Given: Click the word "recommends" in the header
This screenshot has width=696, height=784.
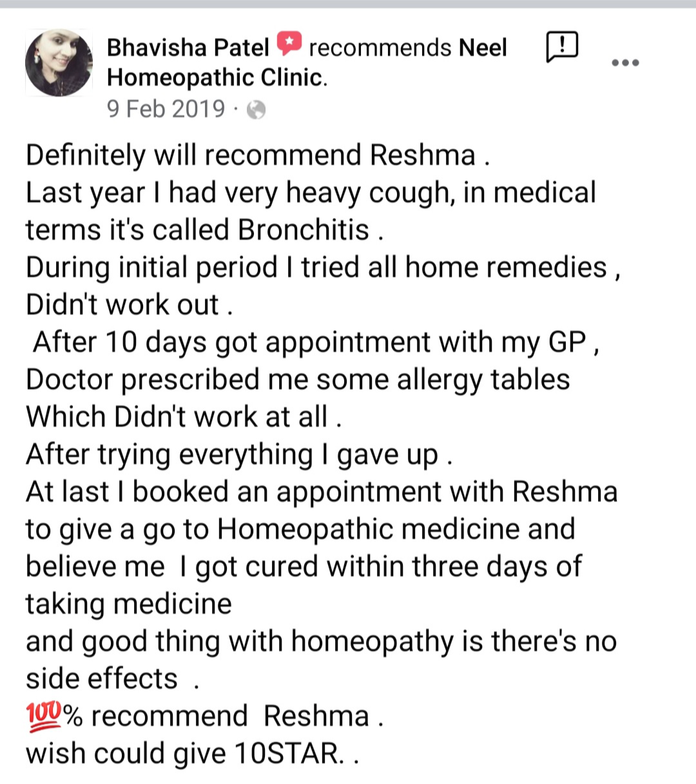Looking at the screenshot, I should [380, 48].
